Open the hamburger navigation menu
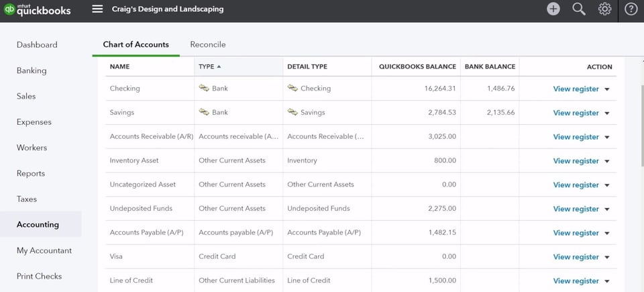The width and height of the screenshot is (644, 292). click(97, 9)
